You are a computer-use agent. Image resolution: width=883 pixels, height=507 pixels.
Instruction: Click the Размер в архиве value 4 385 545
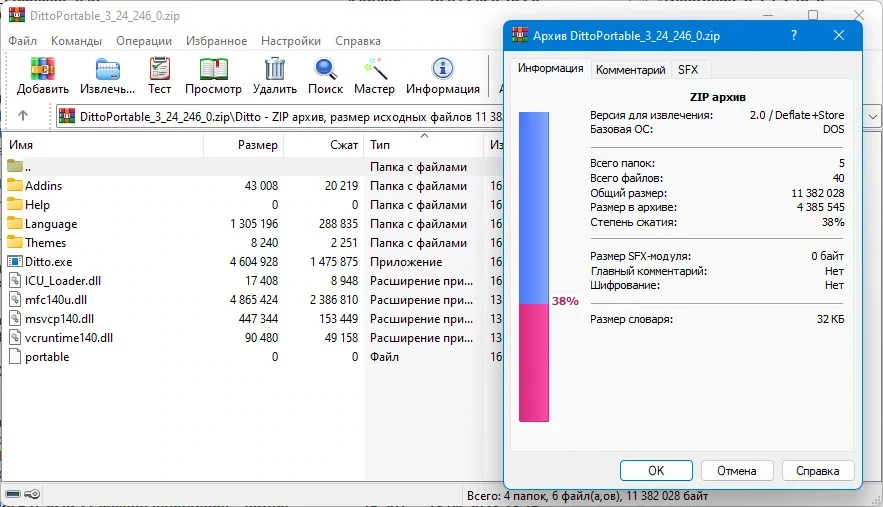tap(820, 207)
